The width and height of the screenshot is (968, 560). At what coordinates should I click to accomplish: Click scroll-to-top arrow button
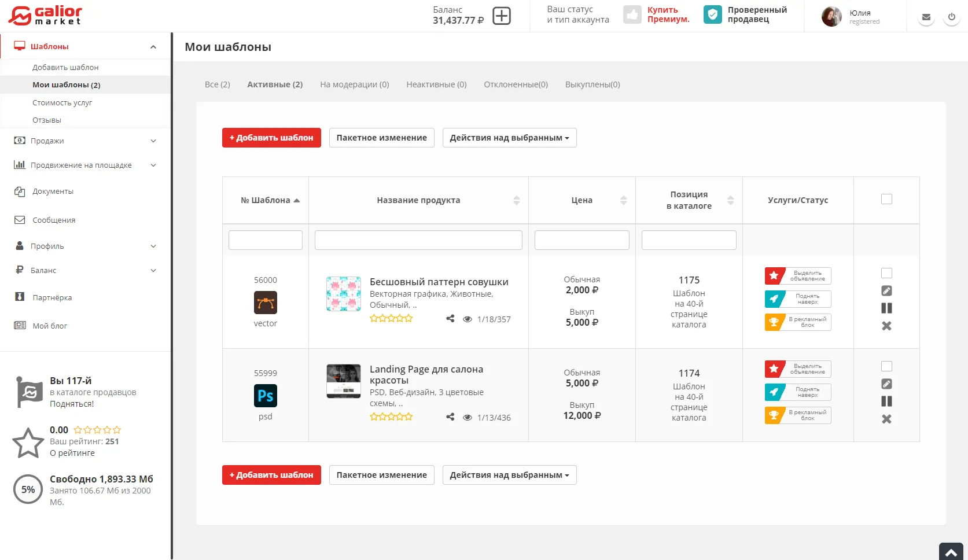[x=951, y=552]
